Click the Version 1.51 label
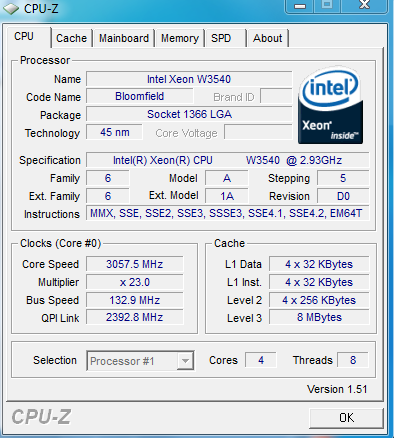 coord(337,389)
